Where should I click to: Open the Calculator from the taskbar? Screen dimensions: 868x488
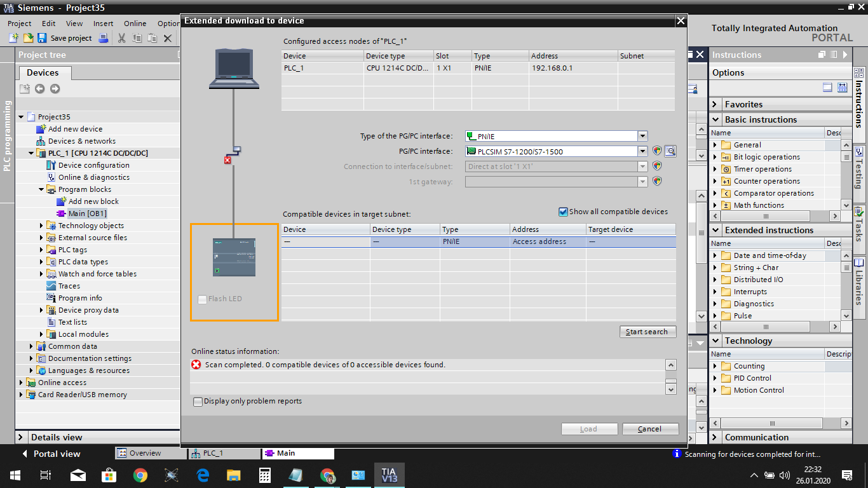[265, 475]
